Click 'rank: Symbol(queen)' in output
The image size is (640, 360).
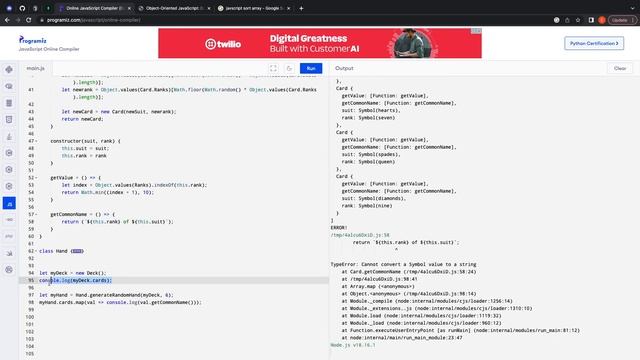368,162
